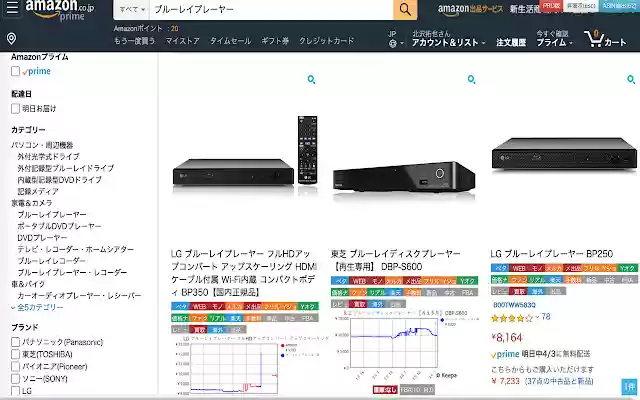Click prime logo under ¥8,164 price
This screenshot has width=640, height=400.
click(505, 354)
